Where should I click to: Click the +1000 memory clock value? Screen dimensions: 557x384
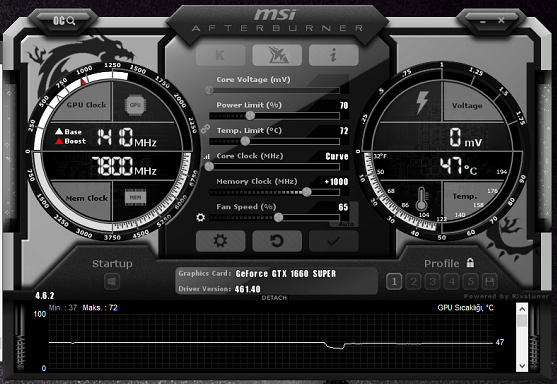point(336,182)
